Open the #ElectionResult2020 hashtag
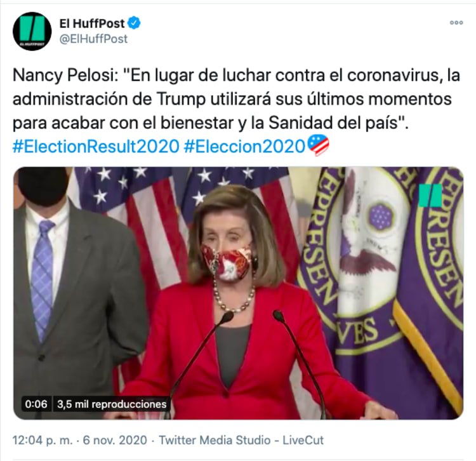Image resolution: width=476 pixels, height=461 pixels. 96,147
